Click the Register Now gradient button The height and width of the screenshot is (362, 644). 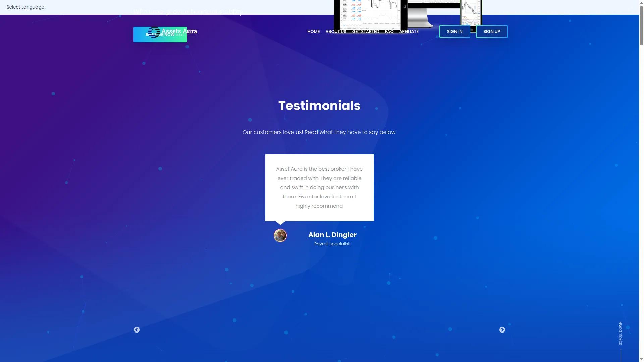click(160, 35)
